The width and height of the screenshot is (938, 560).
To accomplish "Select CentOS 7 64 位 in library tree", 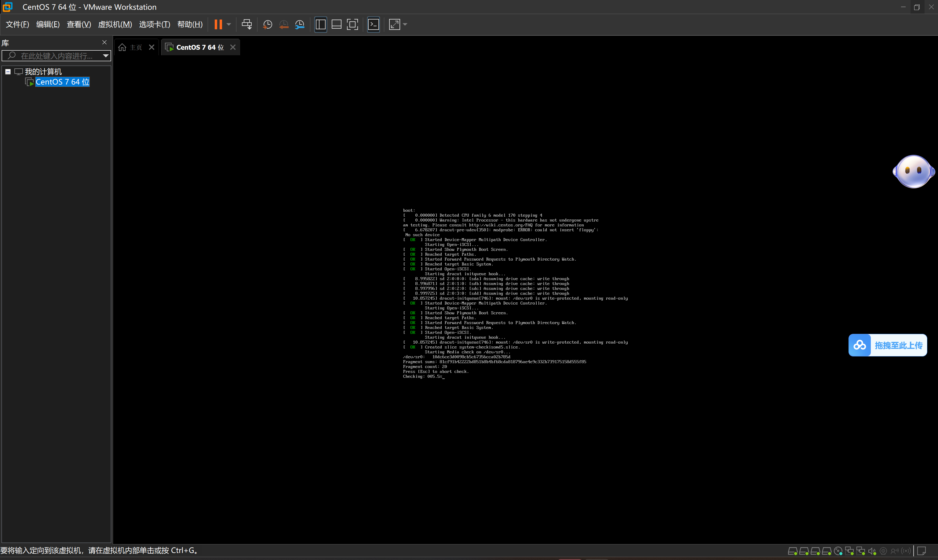I will [62, 81].
